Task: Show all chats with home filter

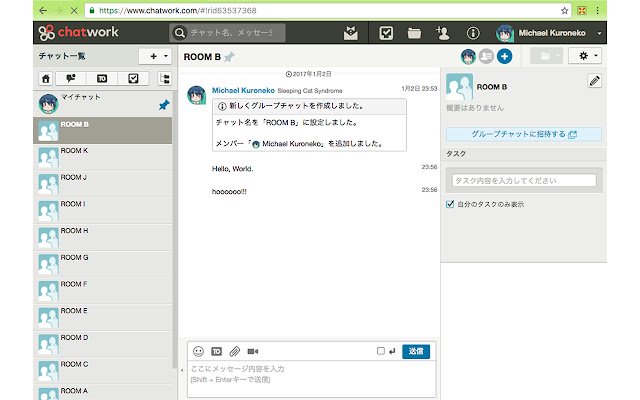Action: (x=46, y=78)
